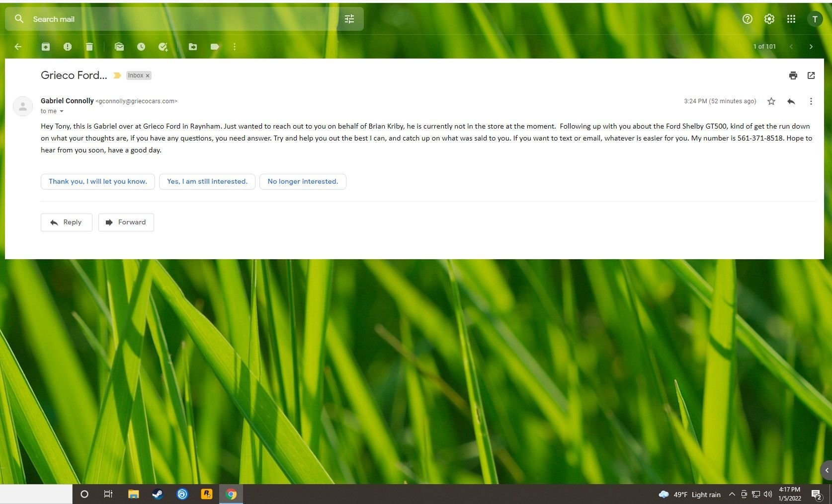The image size is (832, 504).
Task: Show search options in the search bar
Action: pyautogui.click(x=349, y=19)
